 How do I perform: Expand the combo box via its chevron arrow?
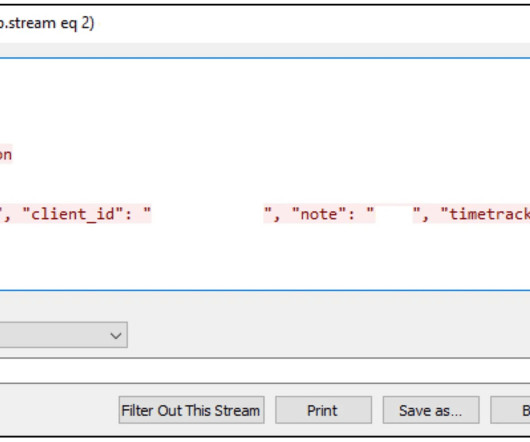click(116, 335)
